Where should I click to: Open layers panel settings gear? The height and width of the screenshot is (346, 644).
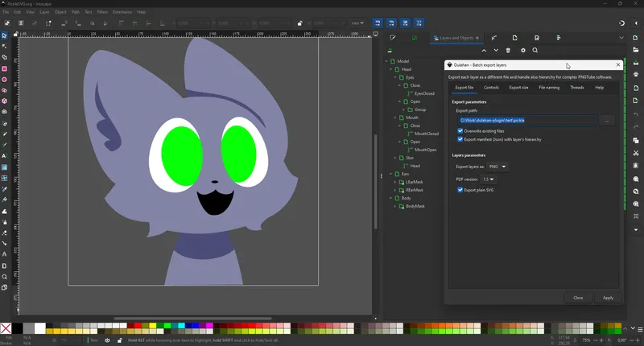coord(522,50)
